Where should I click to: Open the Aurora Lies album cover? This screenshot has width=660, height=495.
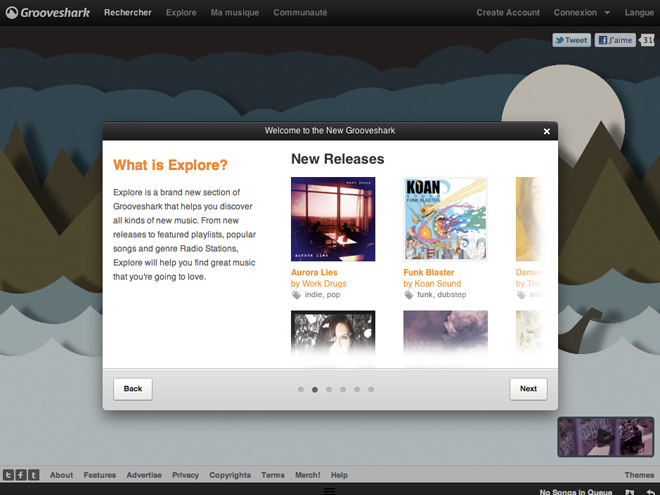click(x=333, y=219)
